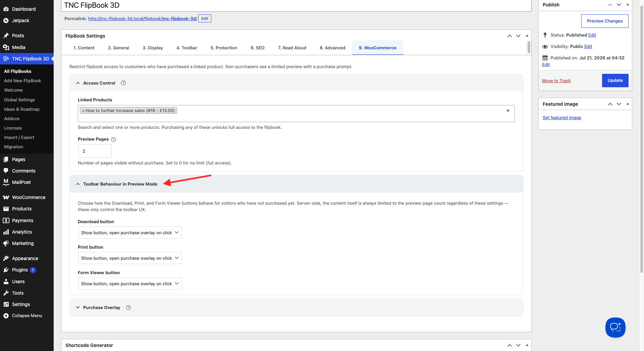Image resolution: width=644 pixels, height=351 pixels.
Task: Switch to the 3. Display tab
Action: pyautogui.click(x=153, y=48)
